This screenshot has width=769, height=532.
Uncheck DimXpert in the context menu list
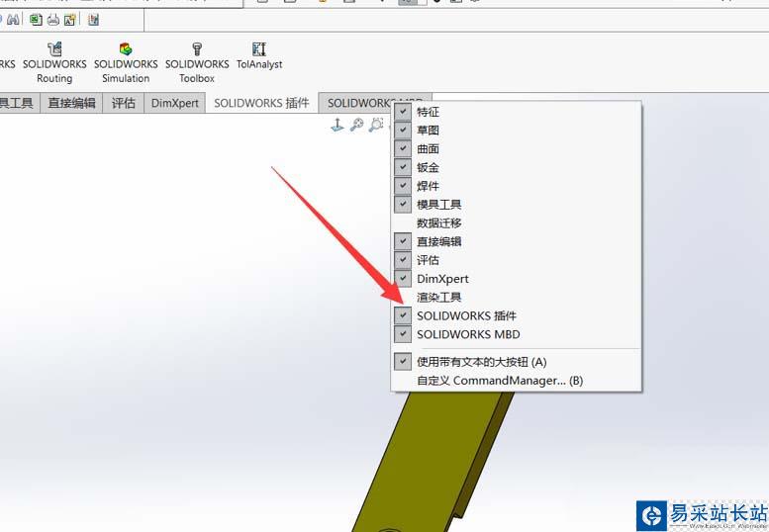[x=516, y=279]
